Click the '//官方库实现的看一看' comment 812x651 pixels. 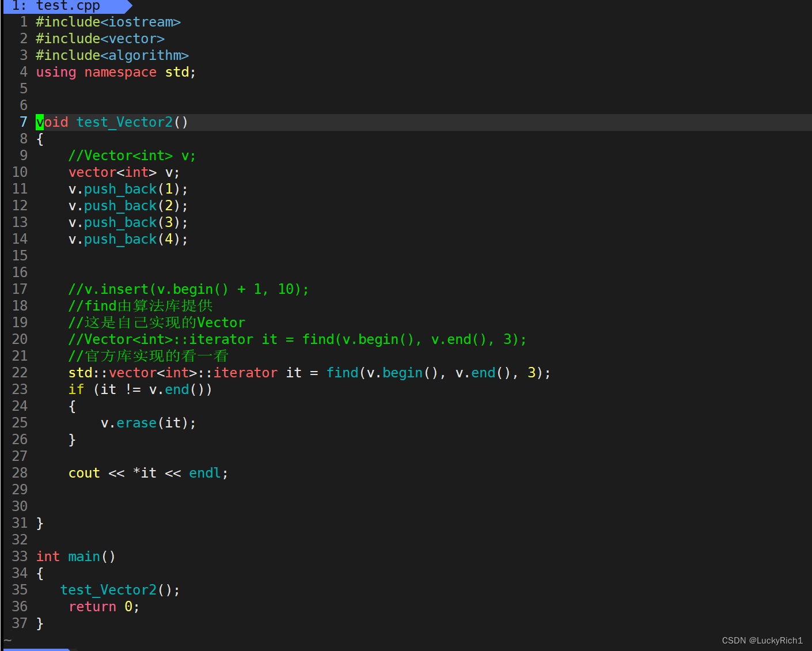coord(148,356)
